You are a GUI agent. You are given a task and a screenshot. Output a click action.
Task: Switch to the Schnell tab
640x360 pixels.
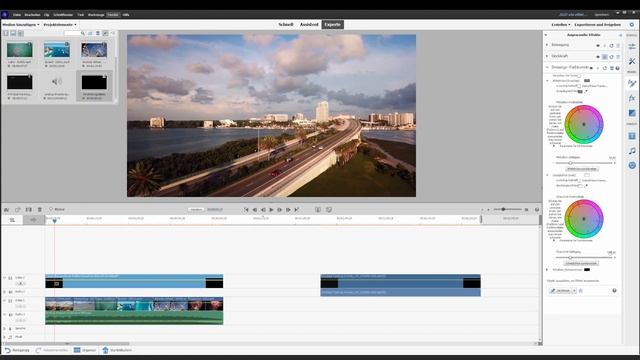(286, 24)
